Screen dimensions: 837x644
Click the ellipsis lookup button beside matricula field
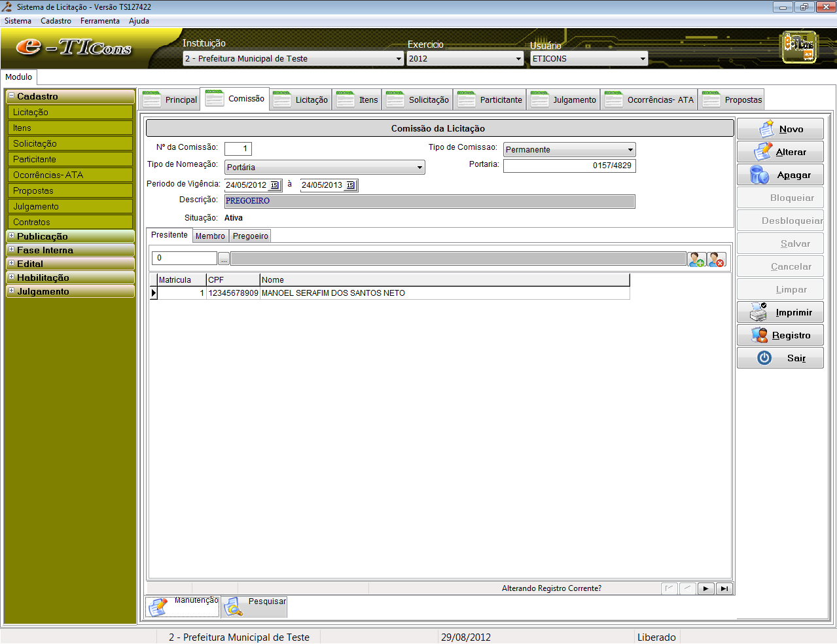(x=224, y=259)
